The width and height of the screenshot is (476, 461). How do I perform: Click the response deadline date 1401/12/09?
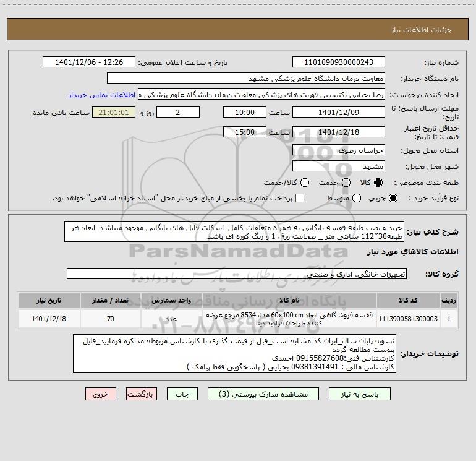[x=339, y=112]
